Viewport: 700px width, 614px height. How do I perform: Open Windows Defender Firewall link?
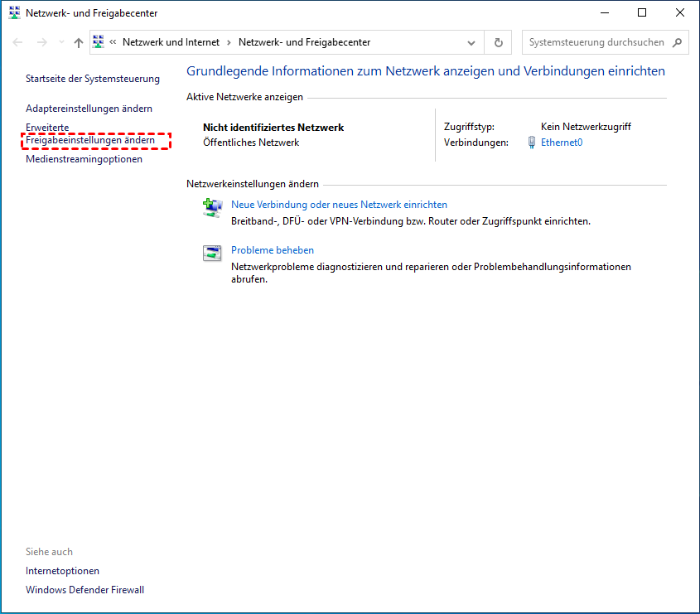coord(84,590)
